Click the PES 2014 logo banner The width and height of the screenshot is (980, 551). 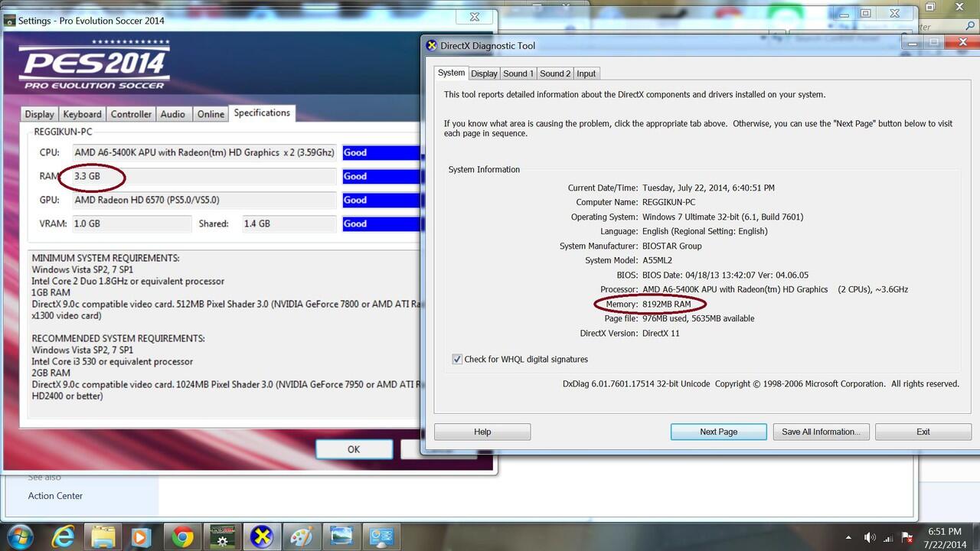(x=94, y=65)
